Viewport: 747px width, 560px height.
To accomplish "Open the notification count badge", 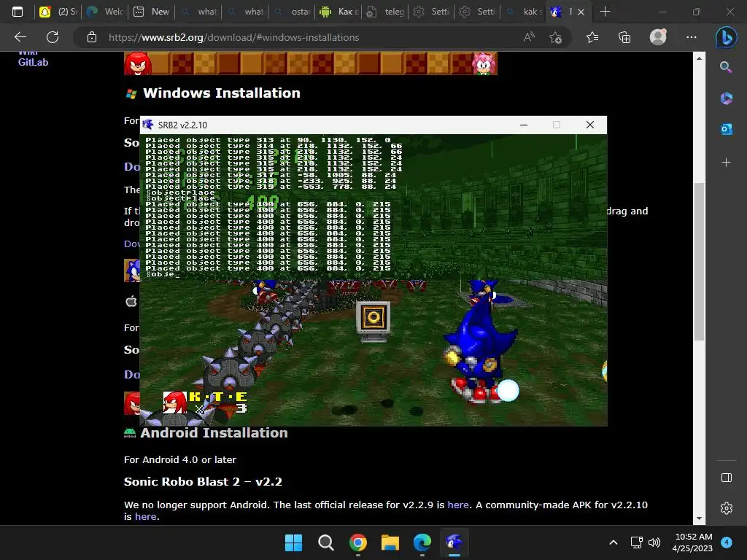I will pos(727,542).
